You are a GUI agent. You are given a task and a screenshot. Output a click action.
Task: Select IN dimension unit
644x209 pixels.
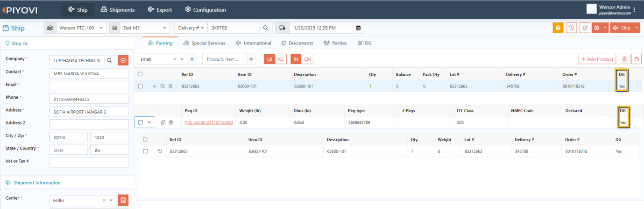pyautogui.click(x=296, y=59)
